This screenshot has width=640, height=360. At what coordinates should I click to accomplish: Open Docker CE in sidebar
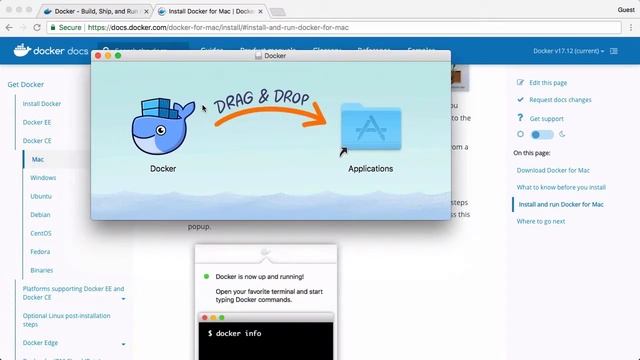click(37, 140)
